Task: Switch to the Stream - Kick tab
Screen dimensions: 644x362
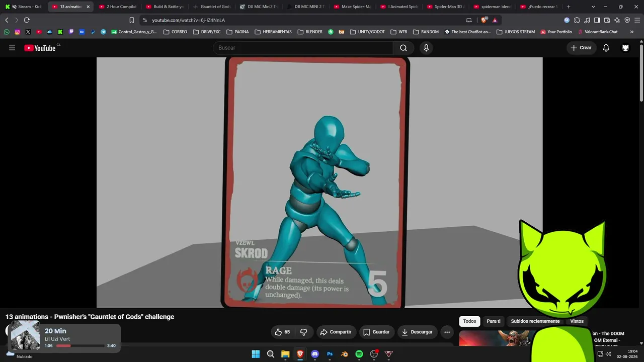Action: tap(24, 7)
